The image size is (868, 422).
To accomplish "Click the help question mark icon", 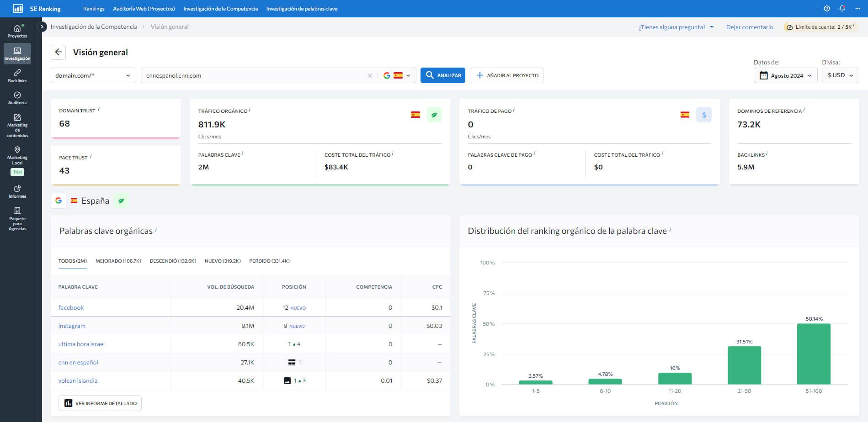I will click(x=827, y=9).
